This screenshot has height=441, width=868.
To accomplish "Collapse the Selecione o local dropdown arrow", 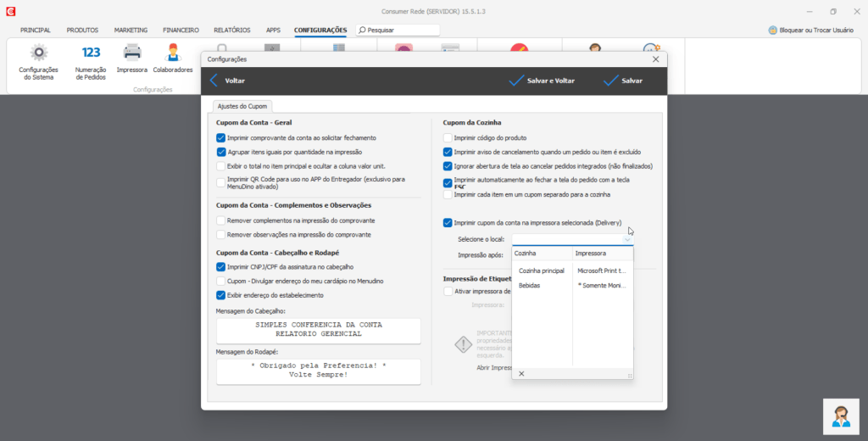I will [x=627, y=240].
